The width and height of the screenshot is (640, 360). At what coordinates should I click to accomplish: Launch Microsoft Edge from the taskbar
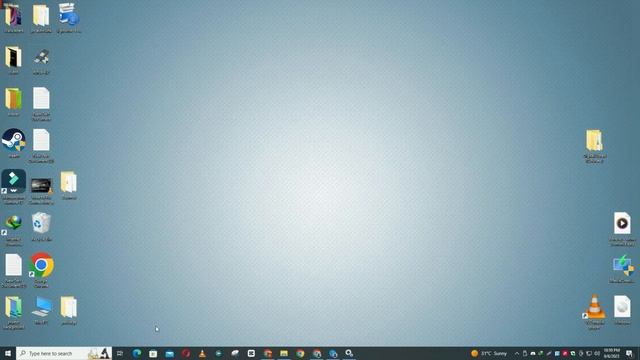click(137, 353)
